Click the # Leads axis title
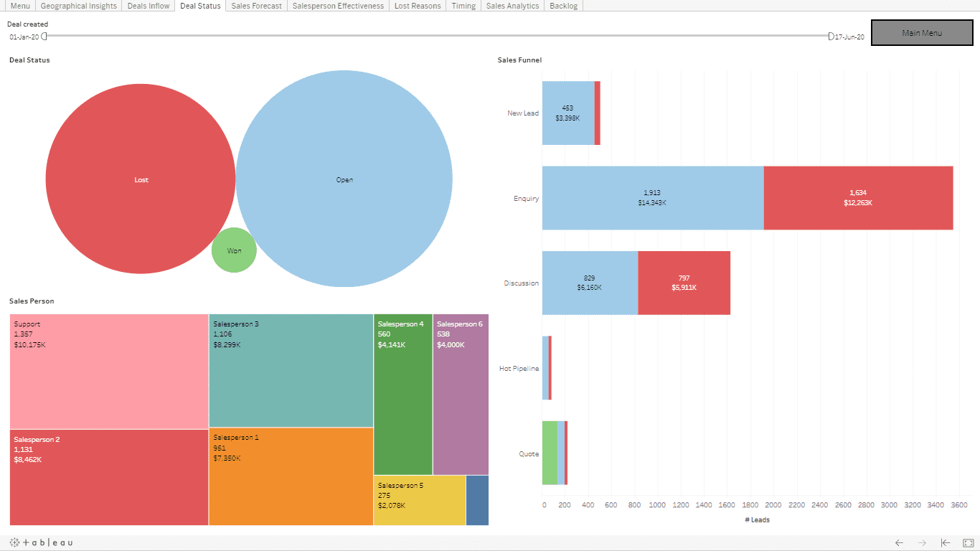Image resolution: width=980 pixels, height=551 pixels. [x=757, y=519]
